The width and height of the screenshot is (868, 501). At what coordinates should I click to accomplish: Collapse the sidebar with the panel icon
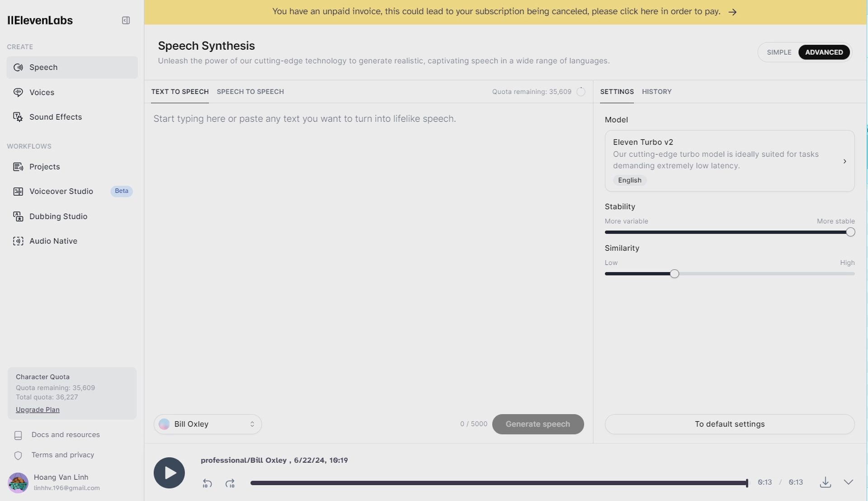click(x=126, y=20)
